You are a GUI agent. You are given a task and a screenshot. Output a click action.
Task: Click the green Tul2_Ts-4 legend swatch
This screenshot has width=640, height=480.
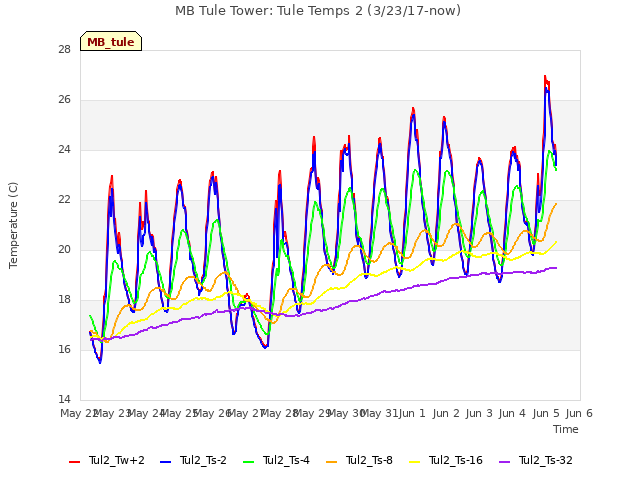(248, 462)
